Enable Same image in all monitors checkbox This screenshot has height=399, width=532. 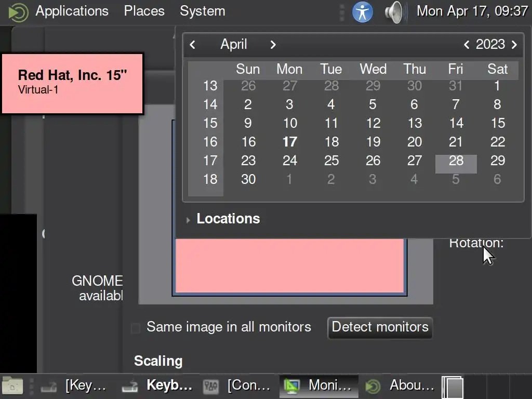click(x=136, y=328)
